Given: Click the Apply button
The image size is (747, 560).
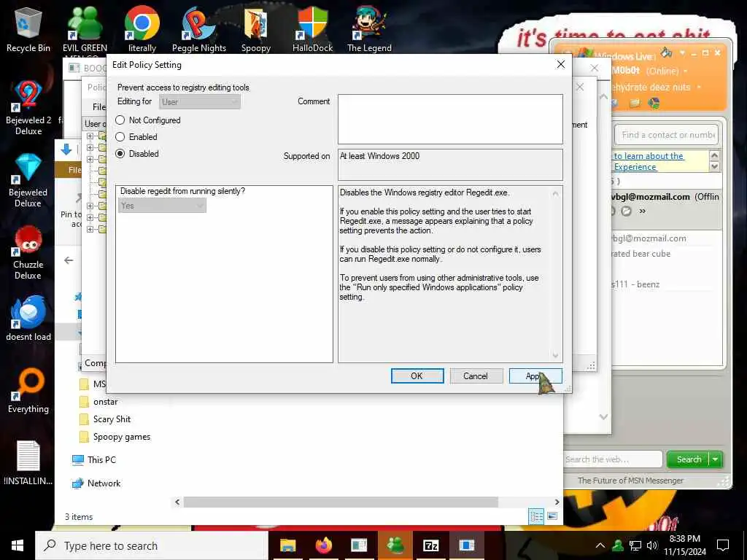Looking at the screenshot, I should click(535, 376).
